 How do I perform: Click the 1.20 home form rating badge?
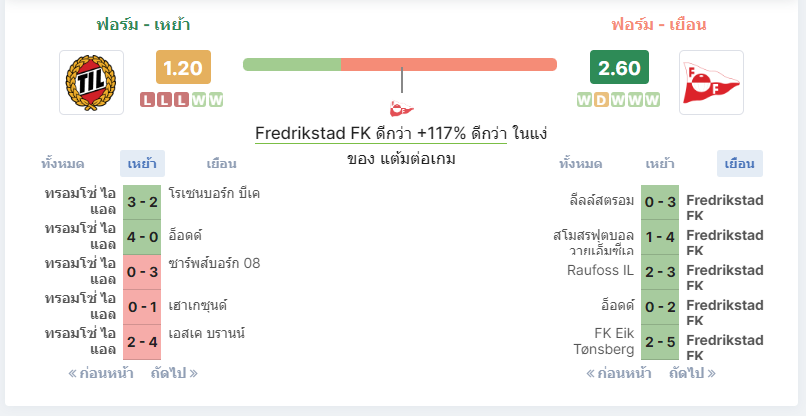(x=184, y=67)
